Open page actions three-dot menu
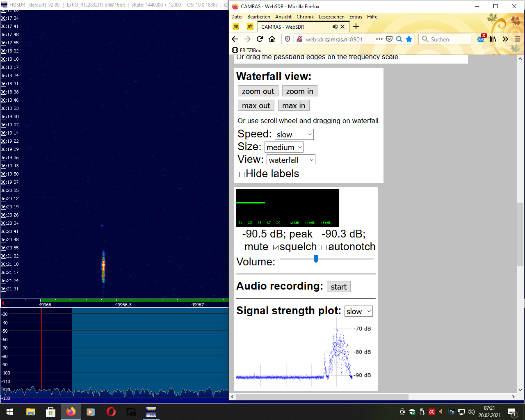The height and width of the screenshot is (420, 525). 379,39
